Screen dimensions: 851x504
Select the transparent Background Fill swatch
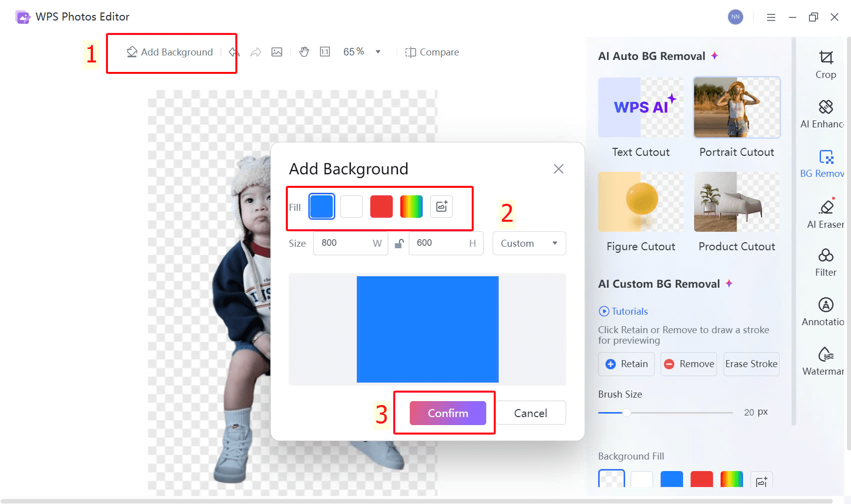click(612, 479)
